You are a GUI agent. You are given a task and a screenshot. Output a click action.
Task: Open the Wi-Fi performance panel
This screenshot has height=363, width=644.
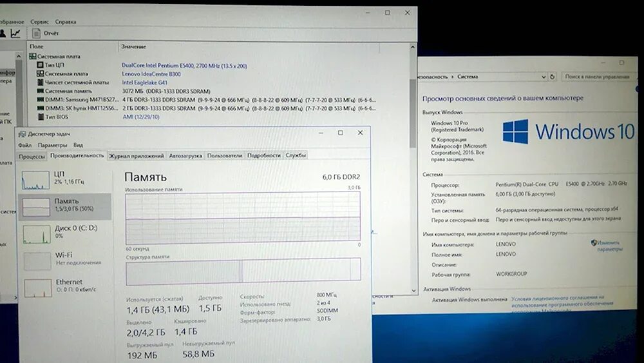coord(65,260)
